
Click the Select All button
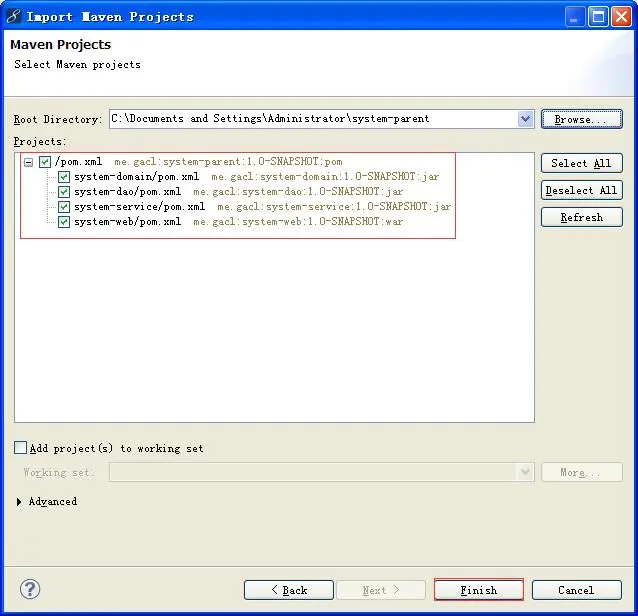pyautogui.click(x=582, y=163)
